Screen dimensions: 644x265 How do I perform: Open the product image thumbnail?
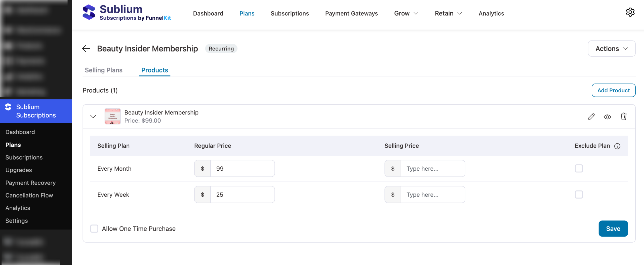[112, 116]
